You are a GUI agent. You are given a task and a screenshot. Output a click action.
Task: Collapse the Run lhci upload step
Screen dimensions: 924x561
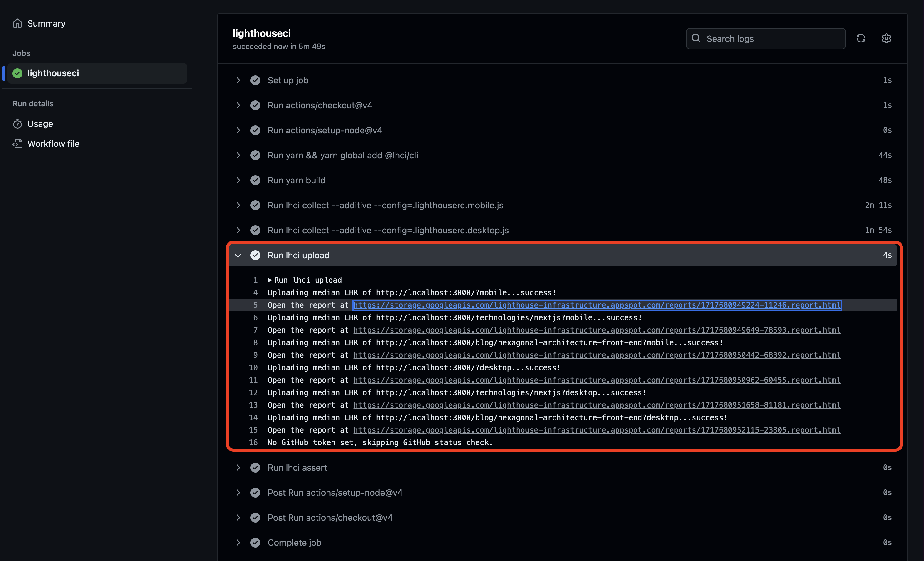click(x=238, y=255)
